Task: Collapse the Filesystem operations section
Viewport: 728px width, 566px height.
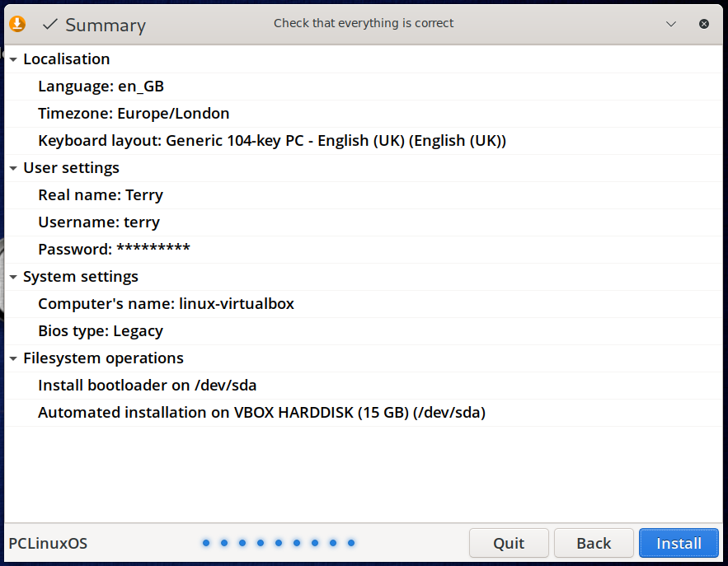Action: [x=13, y=358]
